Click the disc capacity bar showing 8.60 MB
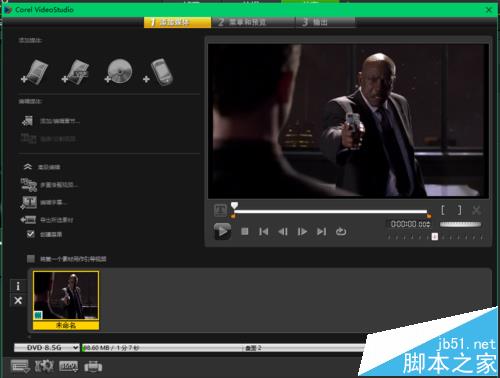Image resolution: width=500 pixels, height=378 pixels. 223,348
